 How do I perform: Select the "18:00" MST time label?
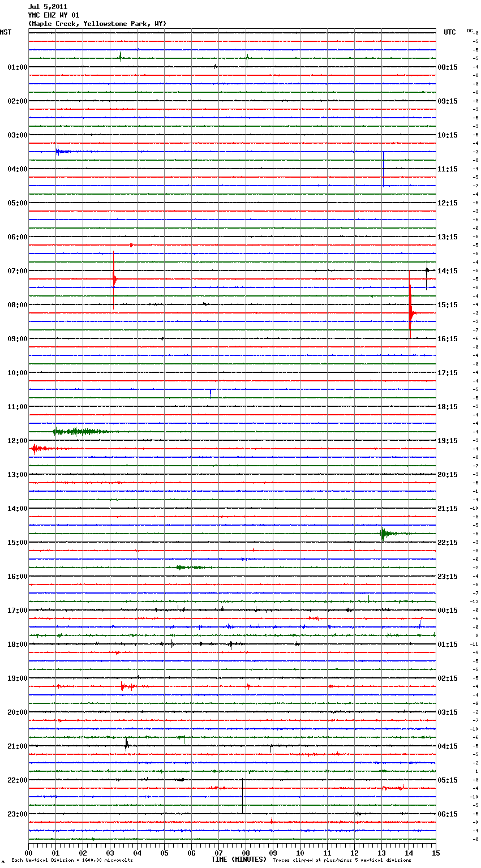click(x=18, y=644)
